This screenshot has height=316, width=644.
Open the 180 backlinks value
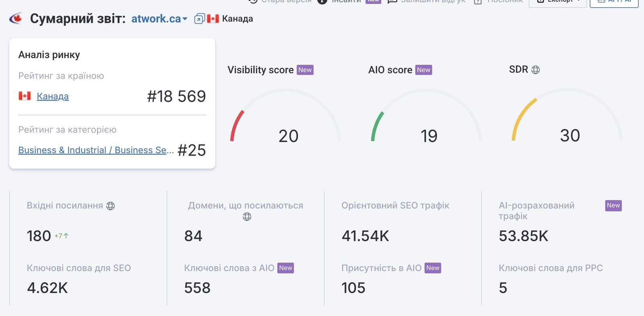[39, 236]
